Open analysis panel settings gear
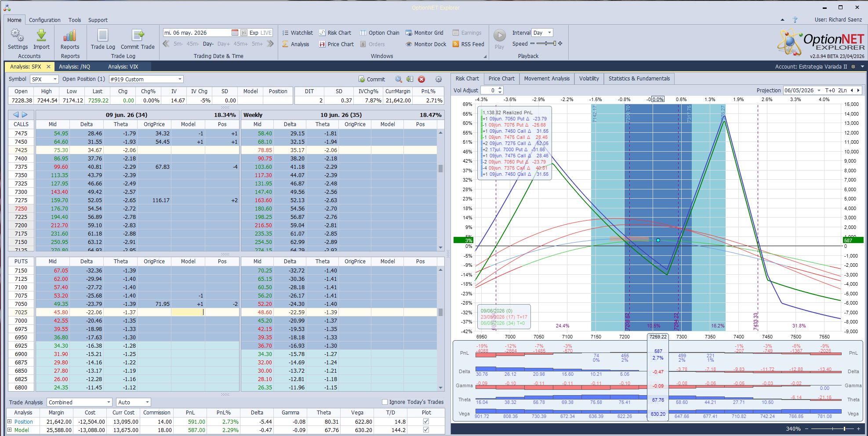The height and width of the screenshot is (436, 868). (439, 79)
